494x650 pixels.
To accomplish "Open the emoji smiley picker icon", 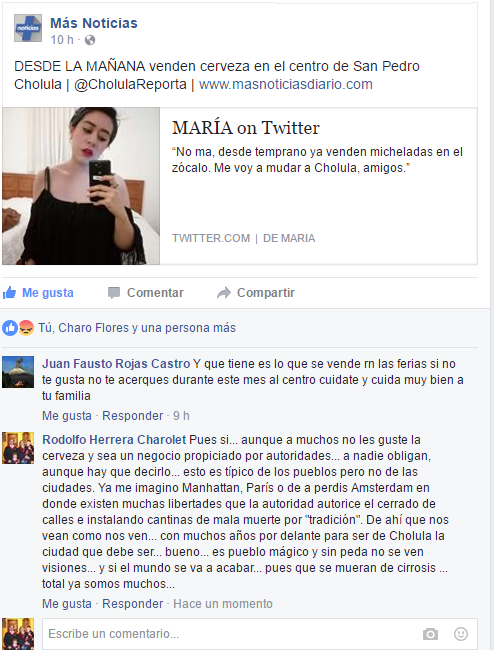I will click(461, 634).
